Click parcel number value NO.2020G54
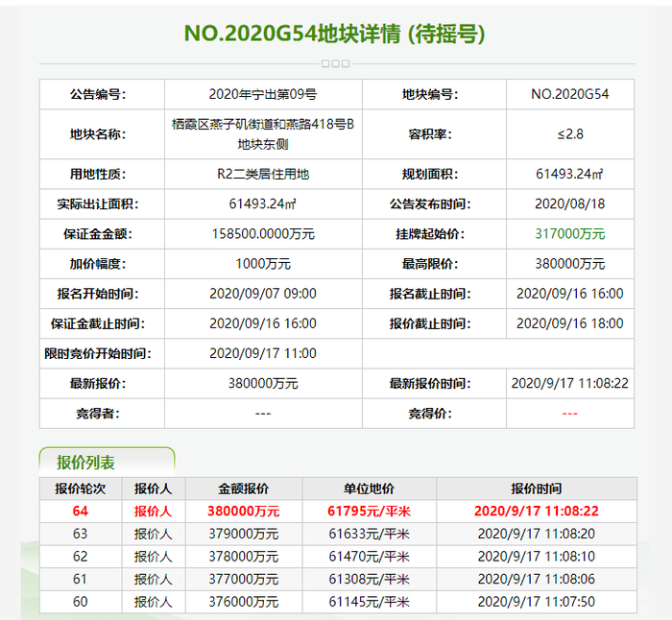Viewport: 672px width, 620px height. click(x=569, y=94)
